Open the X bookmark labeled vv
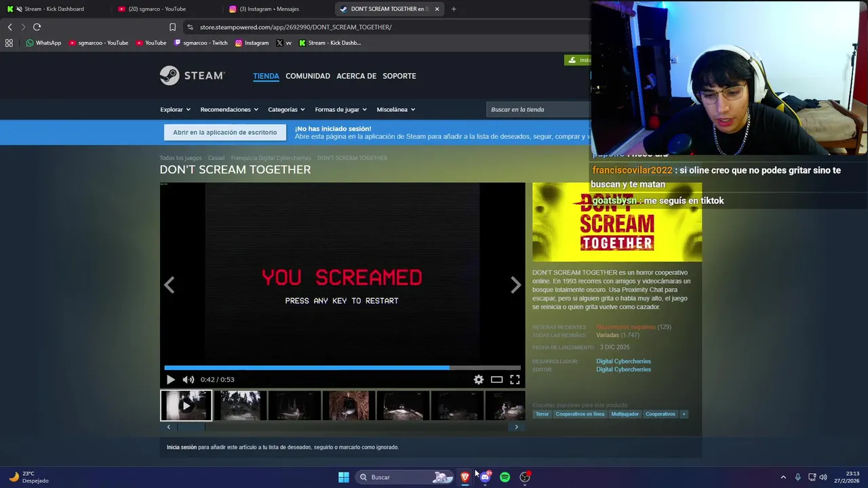Screen dimensions: 868x488 (284, 43)
